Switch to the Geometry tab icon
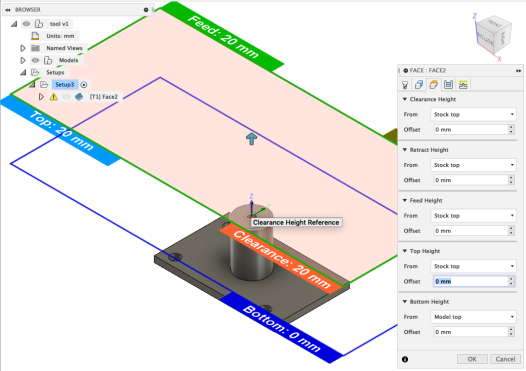Screen dimensions: 526x371 pyautogui.click(x=419, y=85)
